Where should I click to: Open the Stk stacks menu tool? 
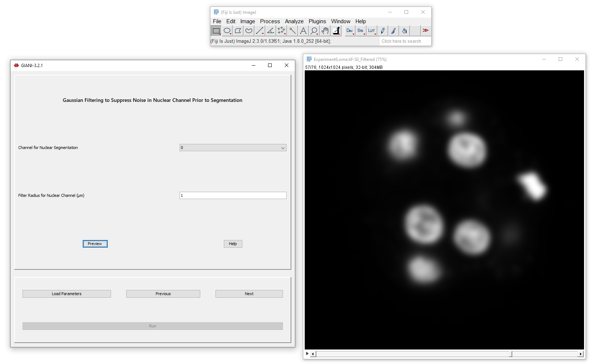(361, 31)
